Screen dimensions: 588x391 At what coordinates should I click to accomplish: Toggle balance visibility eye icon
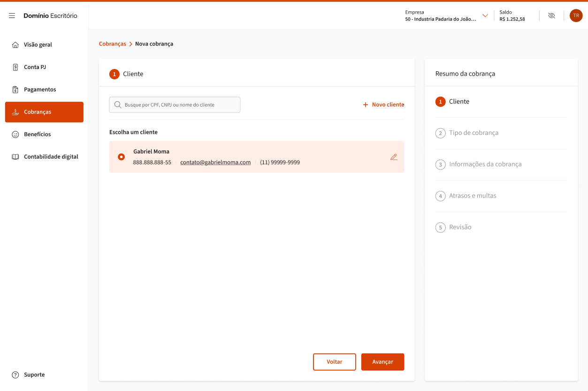(551, 15)
